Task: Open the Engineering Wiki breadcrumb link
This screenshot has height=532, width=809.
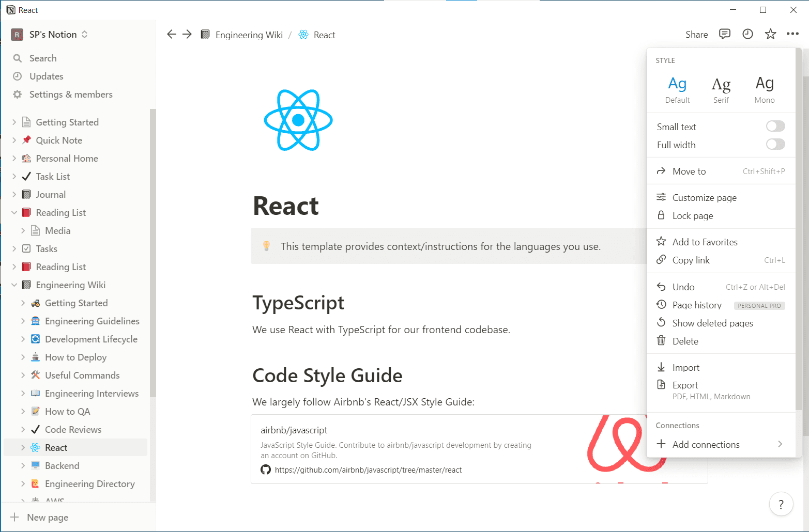Action: (249, 35)
